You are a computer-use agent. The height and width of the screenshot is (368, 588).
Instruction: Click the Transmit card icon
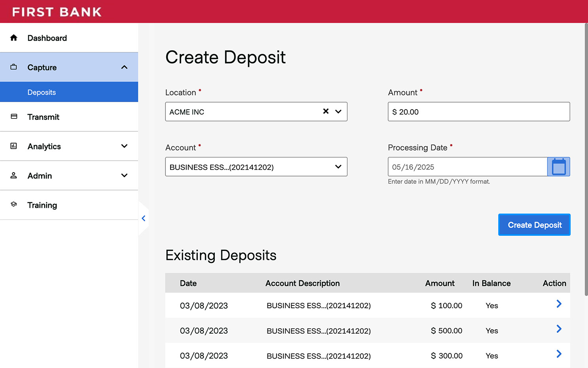(x=14, y=116)
